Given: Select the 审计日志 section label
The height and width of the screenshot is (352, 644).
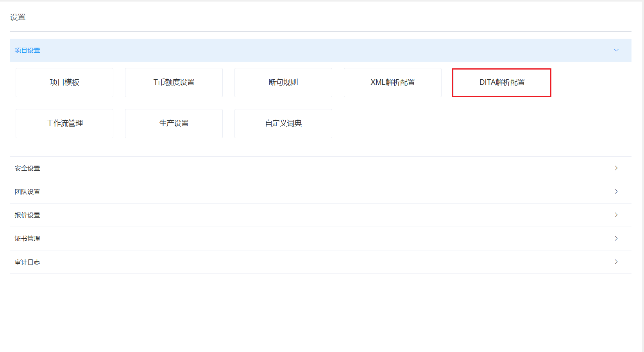Looking at the screenshot, I should 27,262.
